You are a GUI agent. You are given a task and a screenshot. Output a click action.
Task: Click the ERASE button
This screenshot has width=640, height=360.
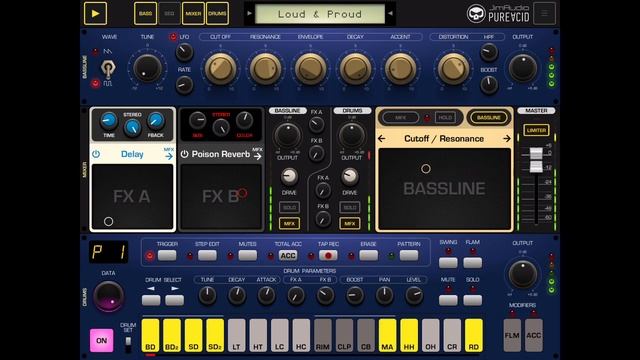tap(369, 256)
